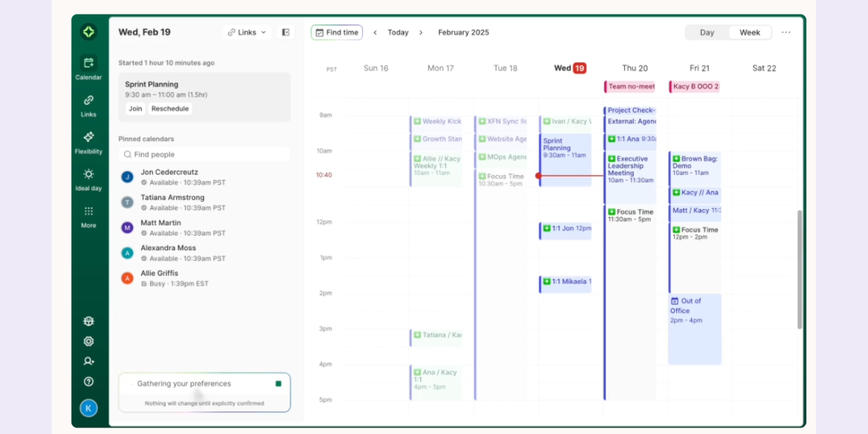Click the Find people search field
The width and height of the screenshot is (868, 434).
tap(204, 154)
